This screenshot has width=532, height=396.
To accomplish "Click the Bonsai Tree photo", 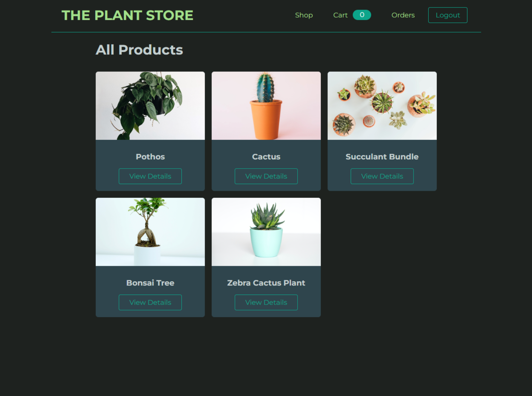I will pyautogui.click(x=150, y=232).
